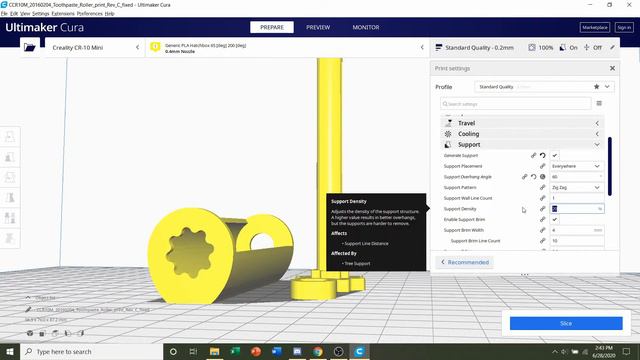Click the link icon for Support Pattern
640x360 pixels.
tap(542, 187)
